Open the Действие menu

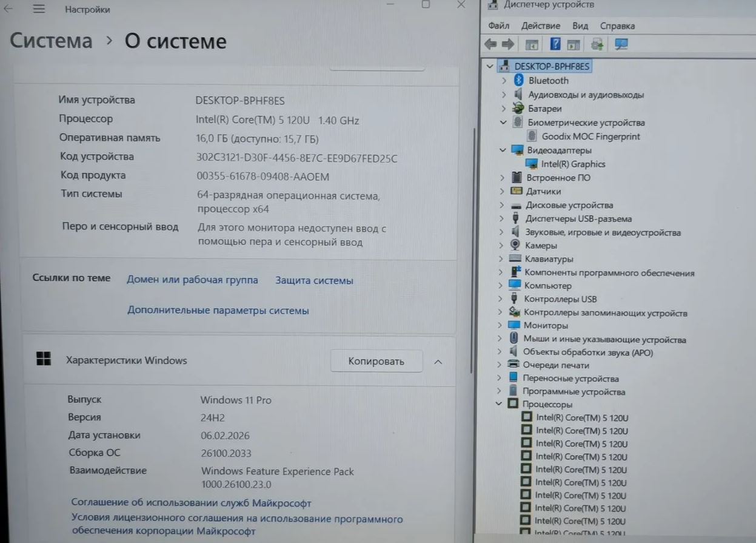(x=540, y=26)
